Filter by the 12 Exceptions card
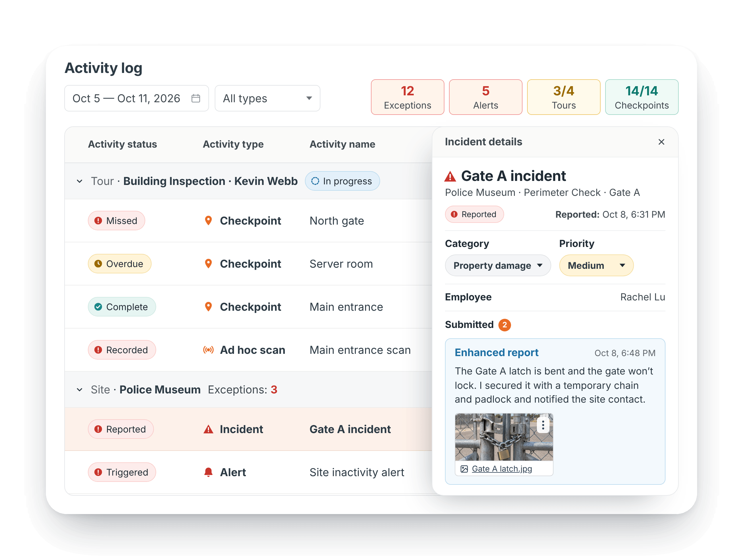The width and height of the screenshot is (743, 560). tap(407, 97)
